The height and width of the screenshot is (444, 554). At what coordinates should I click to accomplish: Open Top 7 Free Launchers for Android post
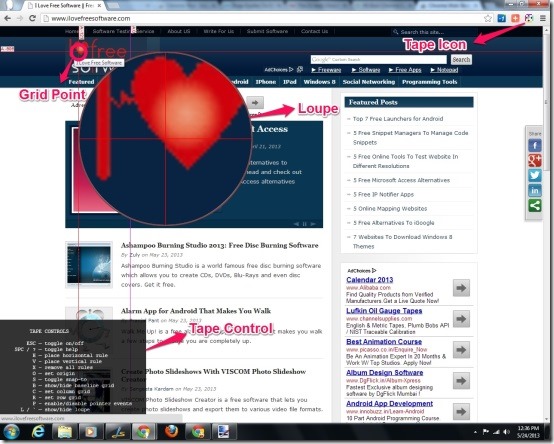point(398,119)
